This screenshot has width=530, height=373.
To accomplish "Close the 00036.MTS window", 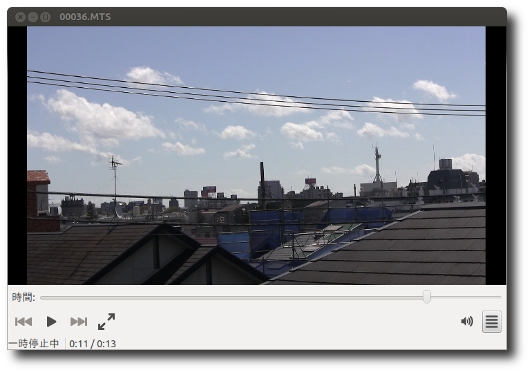I will (20, 17).
